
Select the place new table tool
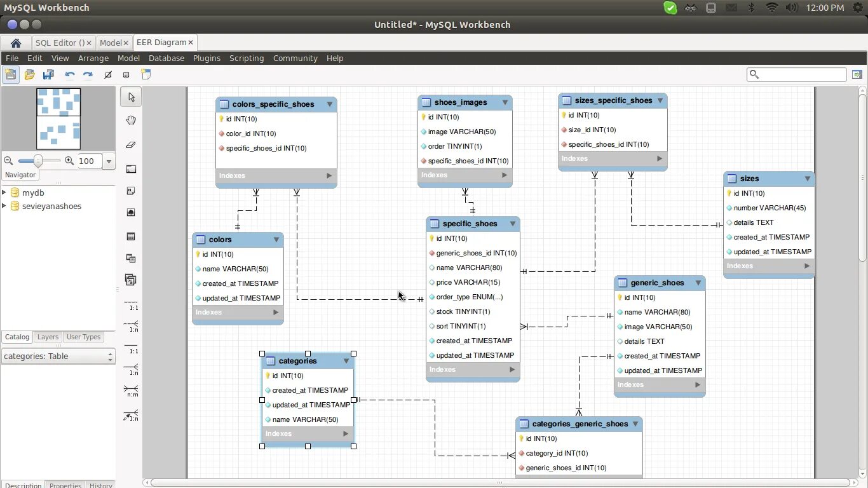[131, 236]
